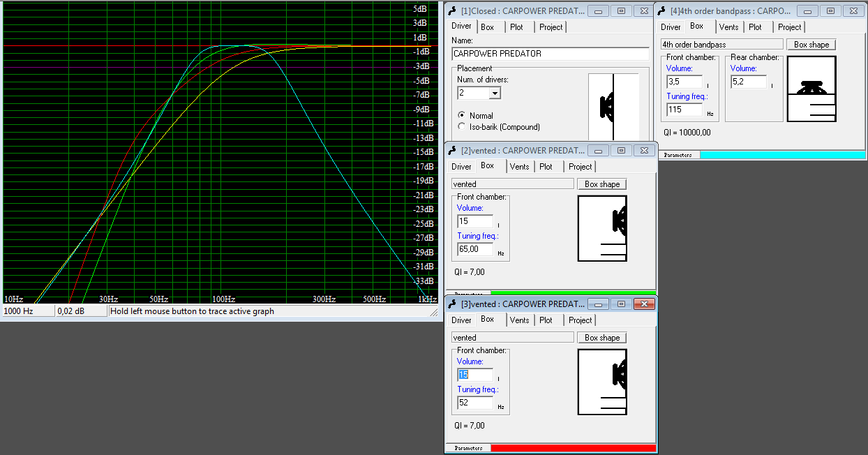Click the wrench icon of the 4th order bandpass window
The width and height of the screenshot is (868, 455).
[x=663, y=11]
